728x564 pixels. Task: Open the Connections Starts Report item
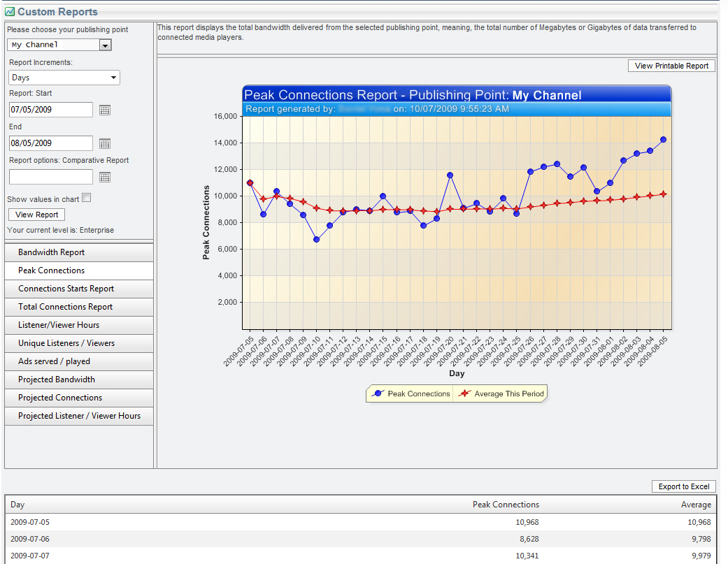click(78, 289)
